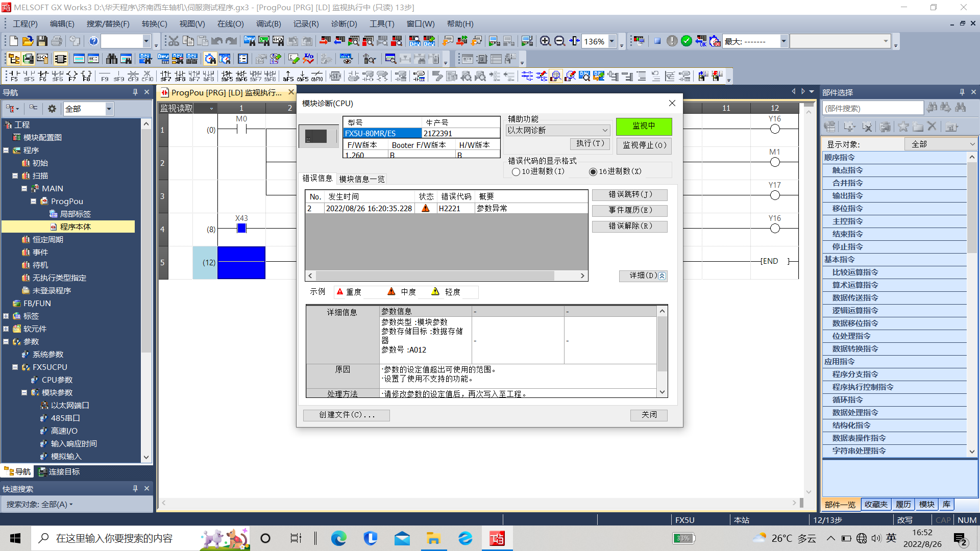
Task: Open the 诊断(D) menu
Action: [344, 23]
